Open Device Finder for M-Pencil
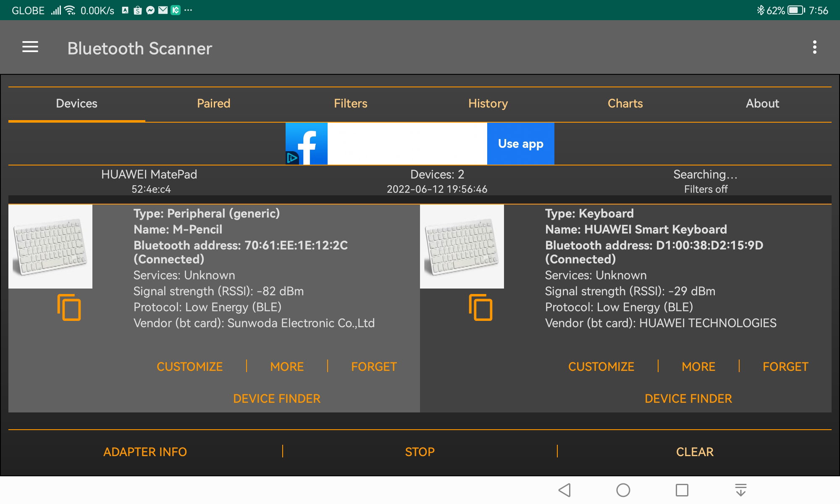 point(277,399)
